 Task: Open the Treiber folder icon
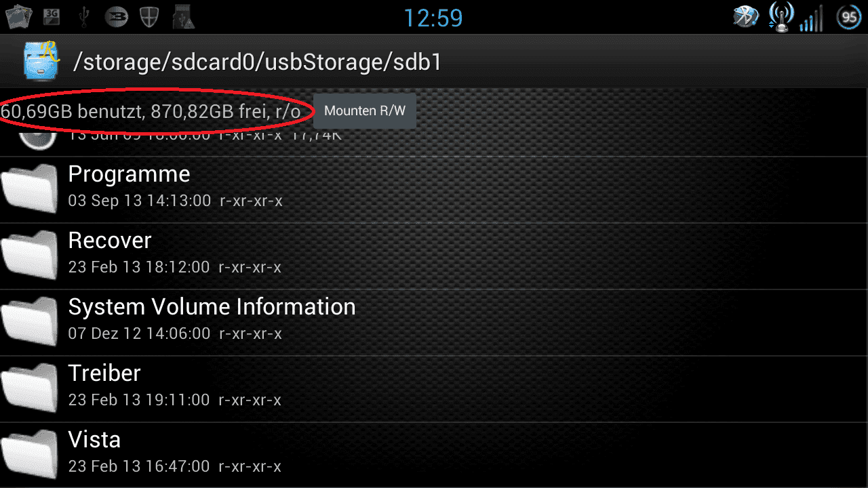(x=29, y=388)
